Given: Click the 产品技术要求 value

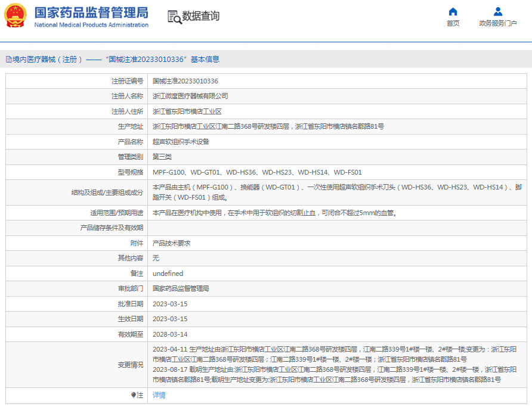Looking at the screenshot, I should [x=171, y=243].
